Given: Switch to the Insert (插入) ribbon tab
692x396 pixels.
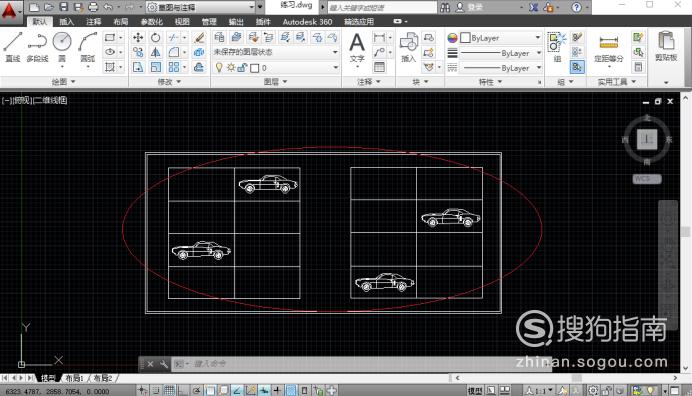Looking at the screenshot, I should click(67, 22).
